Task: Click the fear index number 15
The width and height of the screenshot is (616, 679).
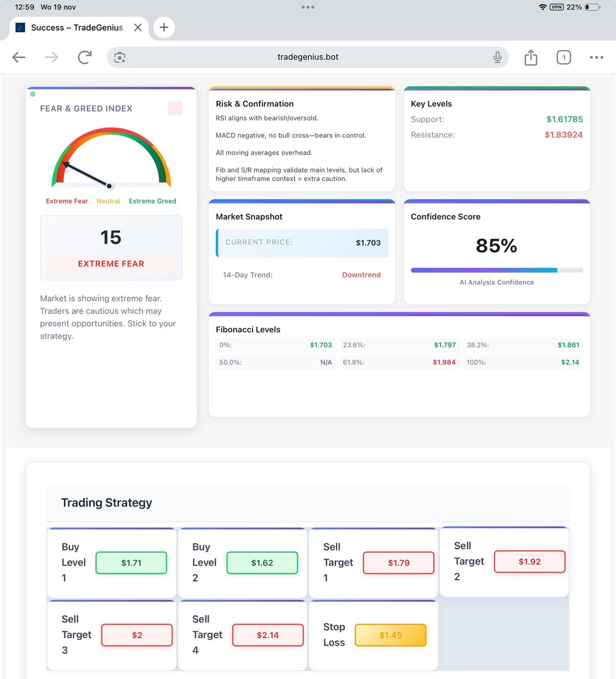Action: point(111,237)
